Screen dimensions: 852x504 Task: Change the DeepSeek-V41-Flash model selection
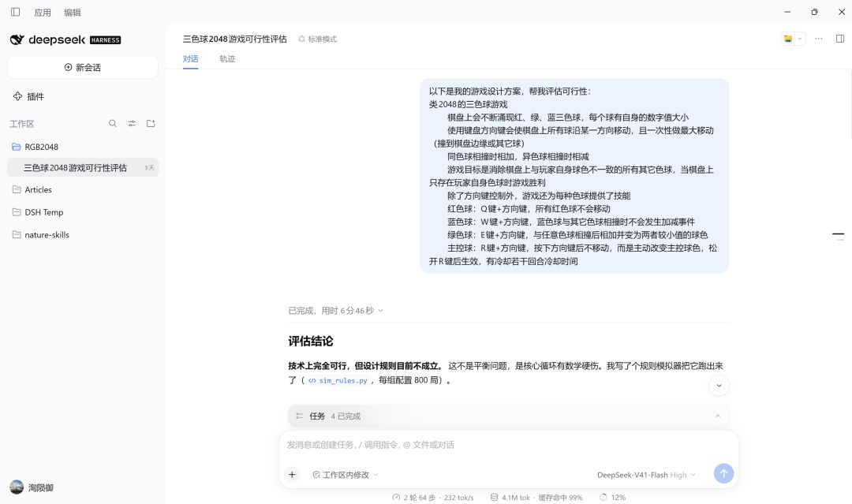646,476
